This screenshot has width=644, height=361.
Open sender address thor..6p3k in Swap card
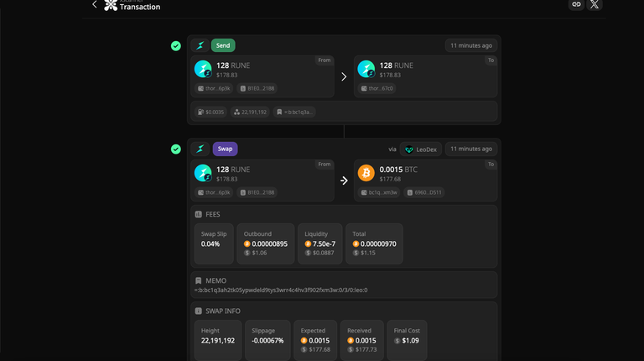(x=214, y=192)
